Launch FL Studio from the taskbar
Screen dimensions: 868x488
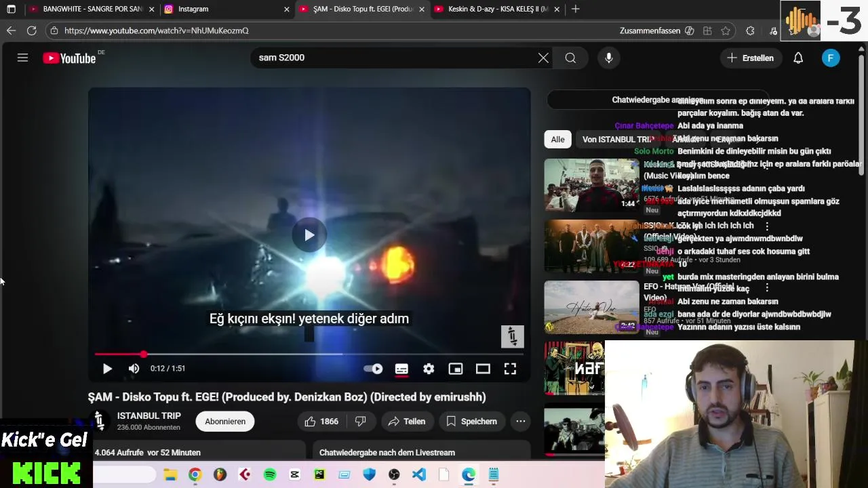220,475
